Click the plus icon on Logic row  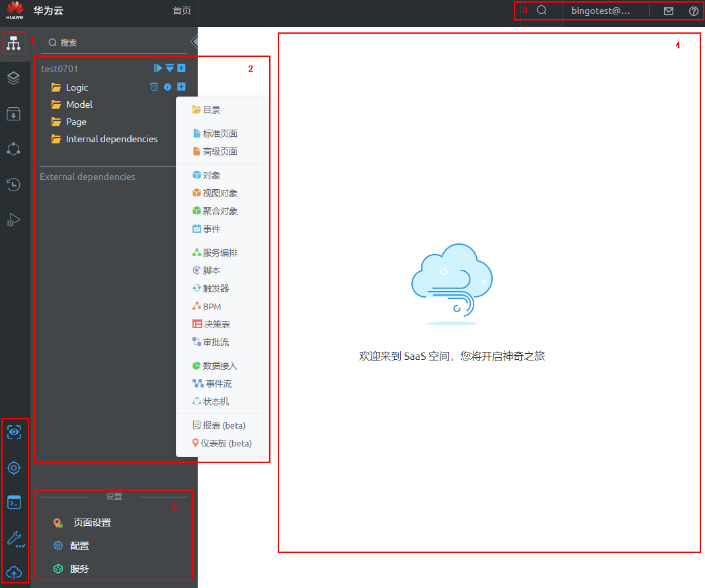tap(182, 86)
